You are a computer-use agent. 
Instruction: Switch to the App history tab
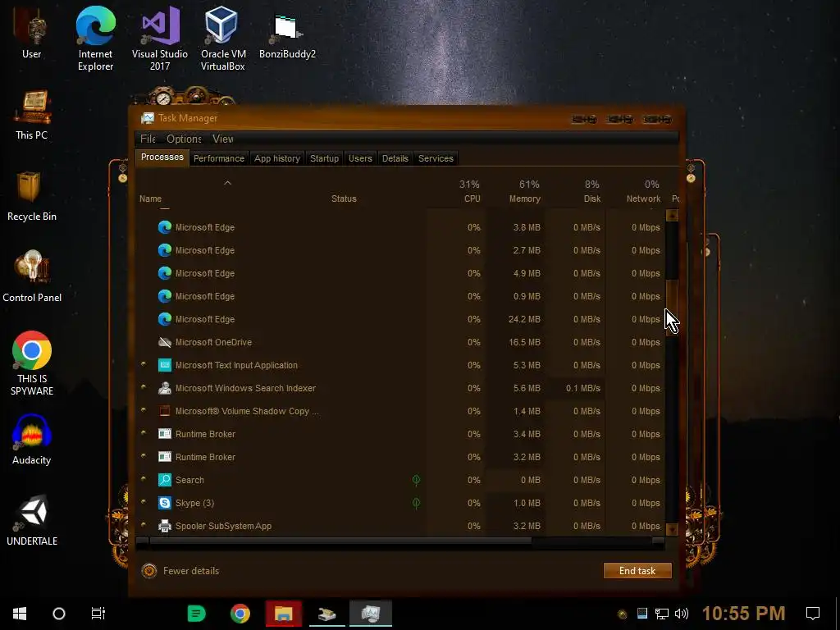click(277, 158)
